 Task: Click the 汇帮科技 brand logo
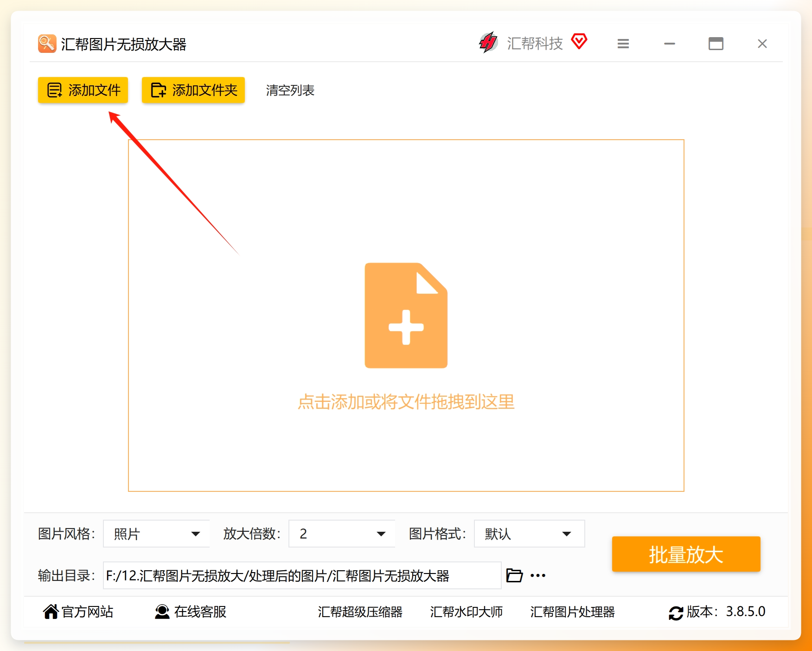point(488,43)
